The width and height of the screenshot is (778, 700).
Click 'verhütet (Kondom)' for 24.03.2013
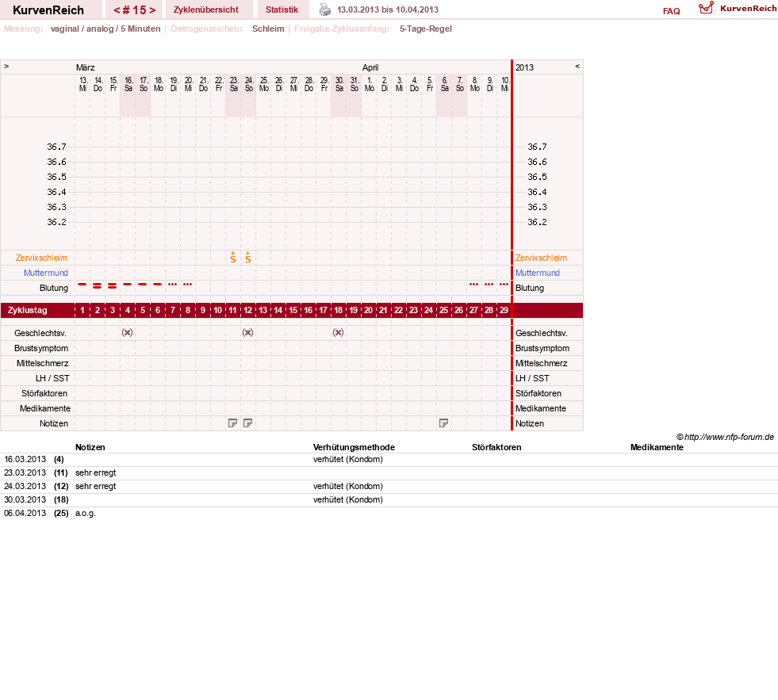click(x=348, y=486)
